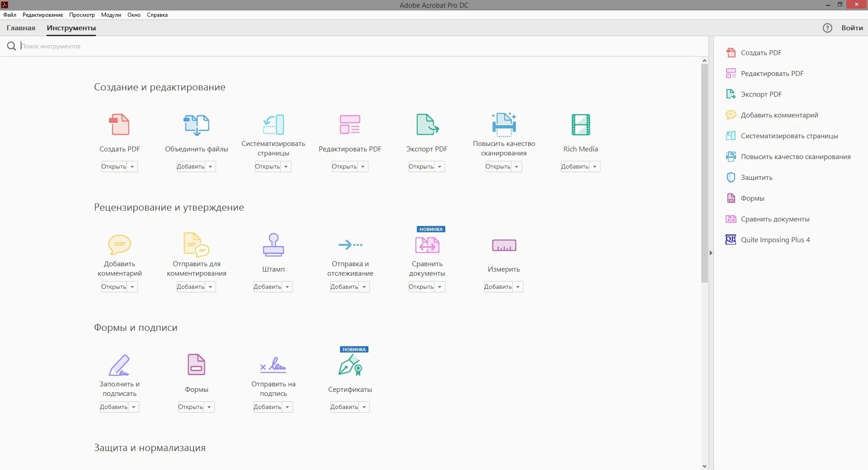
Task: Open the dropdown arrow under Штамп
Action: coord(288,287)
